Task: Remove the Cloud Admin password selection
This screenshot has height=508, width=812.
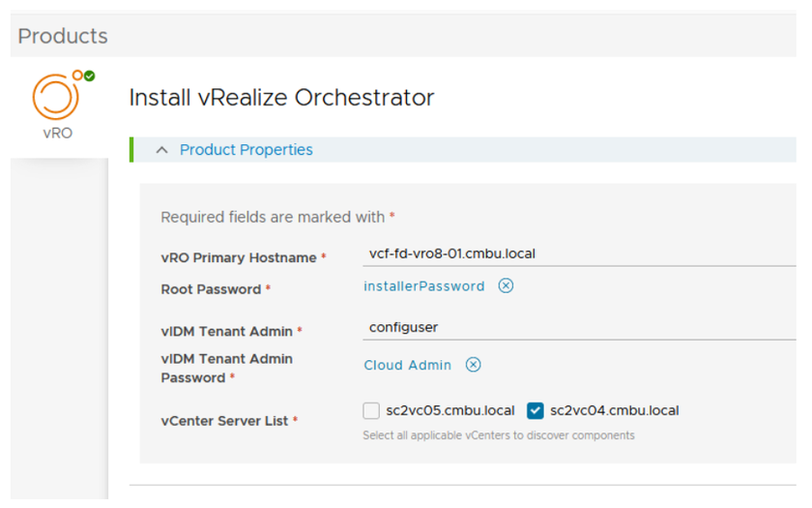Action: 473,365
